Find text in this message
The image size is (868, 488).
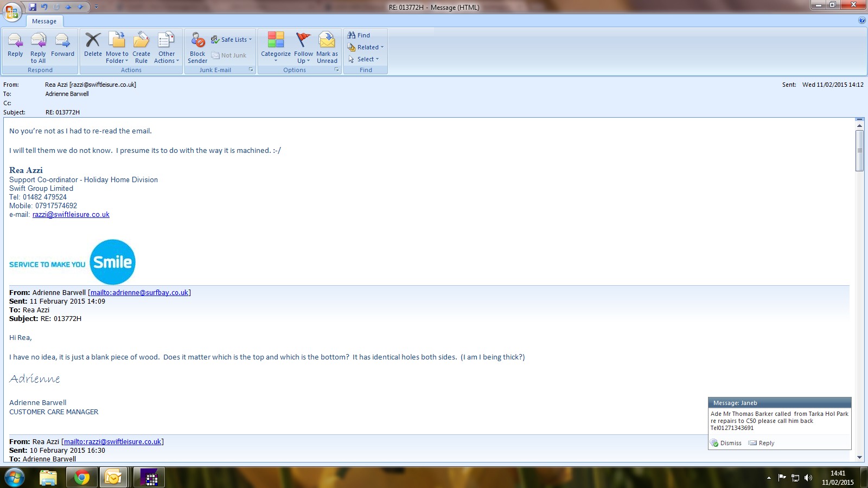pyautogui.click(x=359, y=35)
